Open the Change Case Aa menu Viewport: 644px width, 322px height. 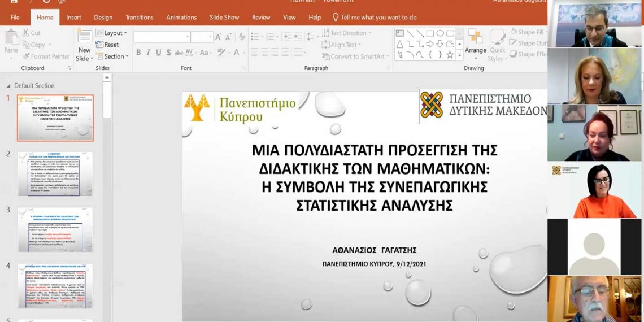coord(205,52)
